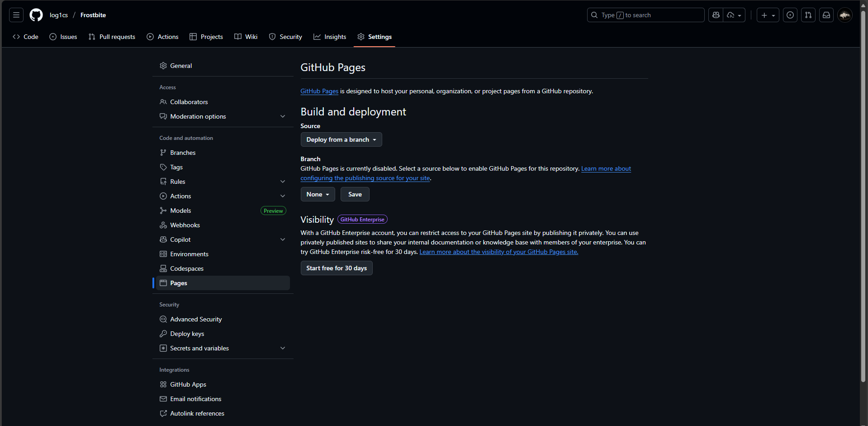
Task: Open the create new plus menu
Action: 768,15
